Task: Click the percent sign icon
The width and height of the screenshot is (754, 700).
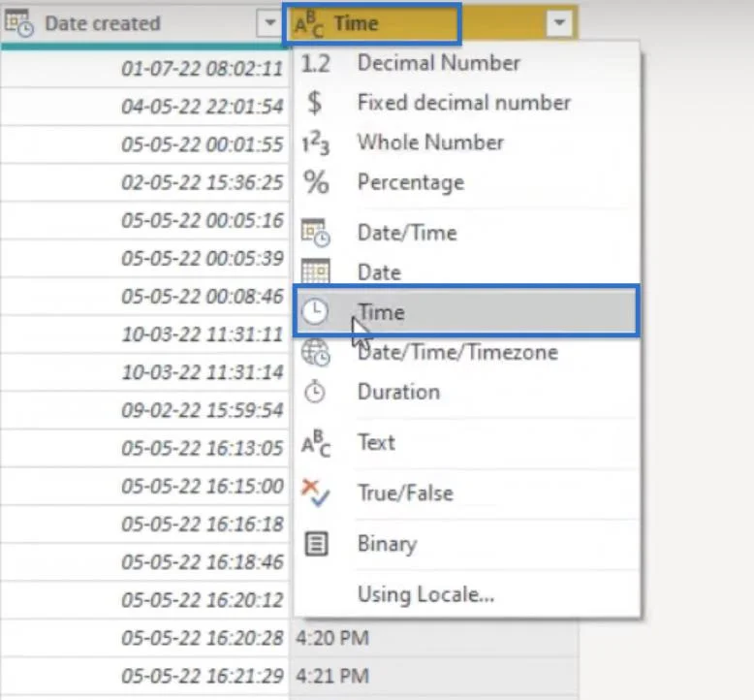Action: [x=316, y=182]
